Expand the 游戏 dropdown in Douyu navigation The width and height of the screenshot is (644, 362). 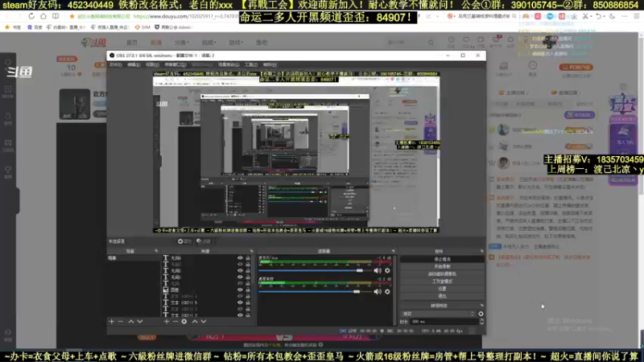point(235,43)
